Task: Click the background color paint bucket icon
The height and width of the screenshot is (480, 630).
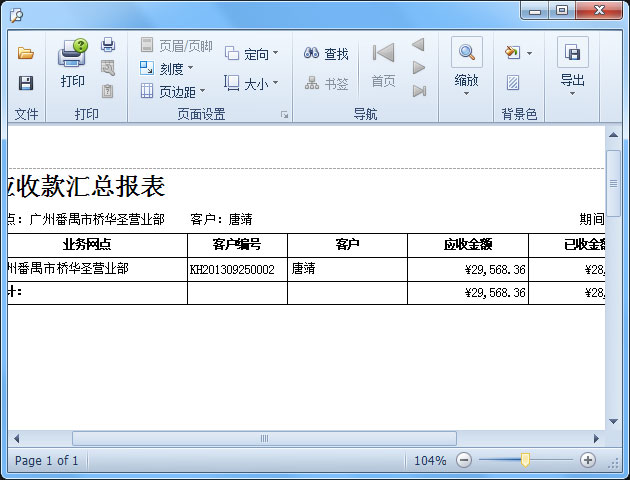Action: [x=513, y=53]
